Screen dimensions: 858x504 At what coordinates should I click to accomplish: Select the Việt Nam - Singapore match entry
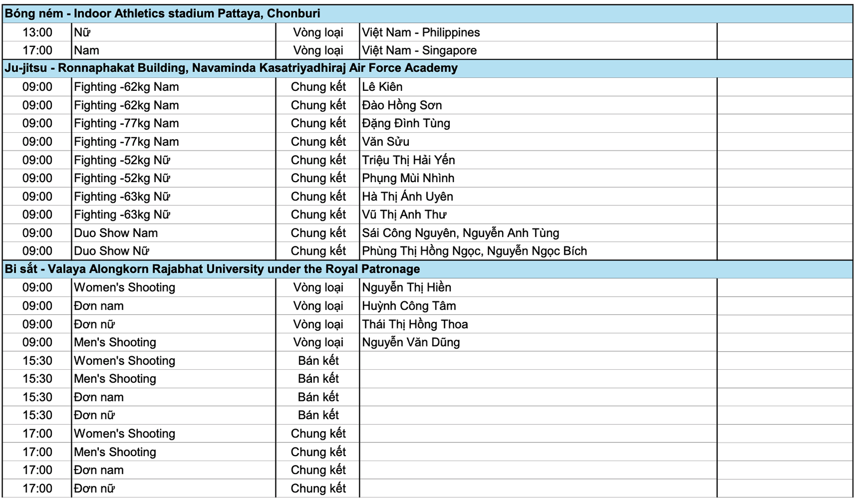click(418, 50)
